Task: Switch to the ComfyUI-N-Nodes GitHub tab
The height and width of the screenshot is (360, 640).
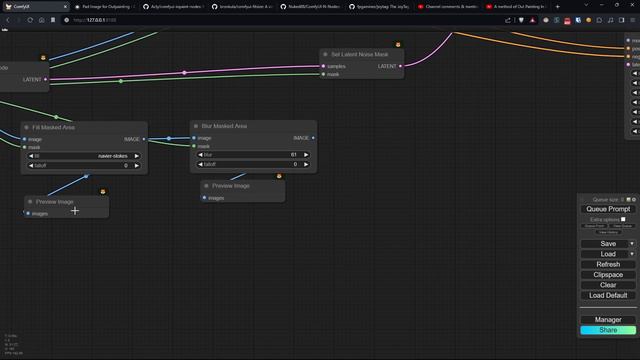Action: pyautogui.click(x=311, y=7)
